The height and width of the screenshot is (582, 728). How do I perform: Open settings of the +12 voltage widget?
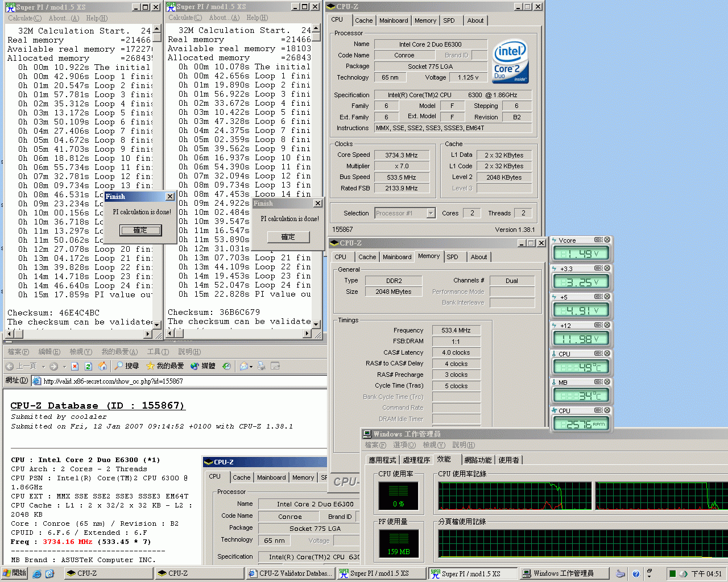coord(598,325)
